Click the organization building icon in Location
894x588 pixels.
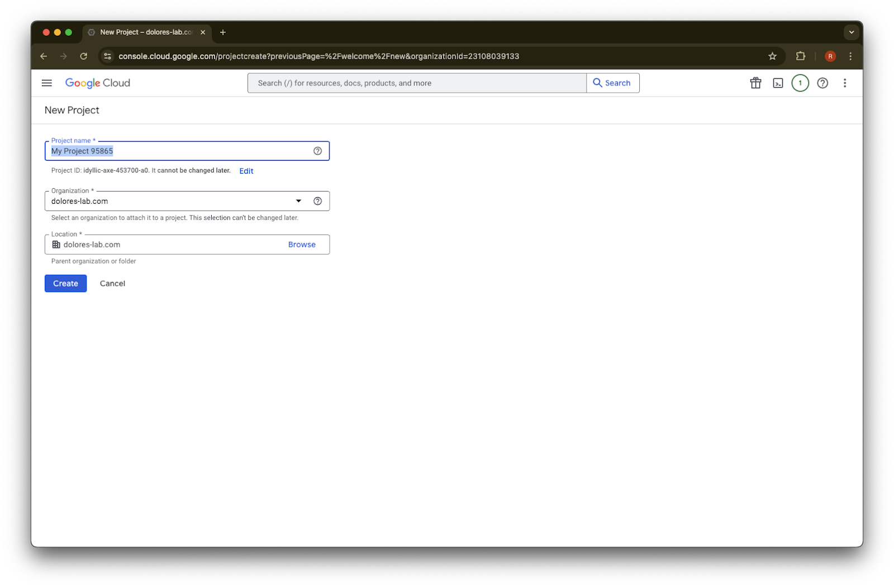pos(56,245)
